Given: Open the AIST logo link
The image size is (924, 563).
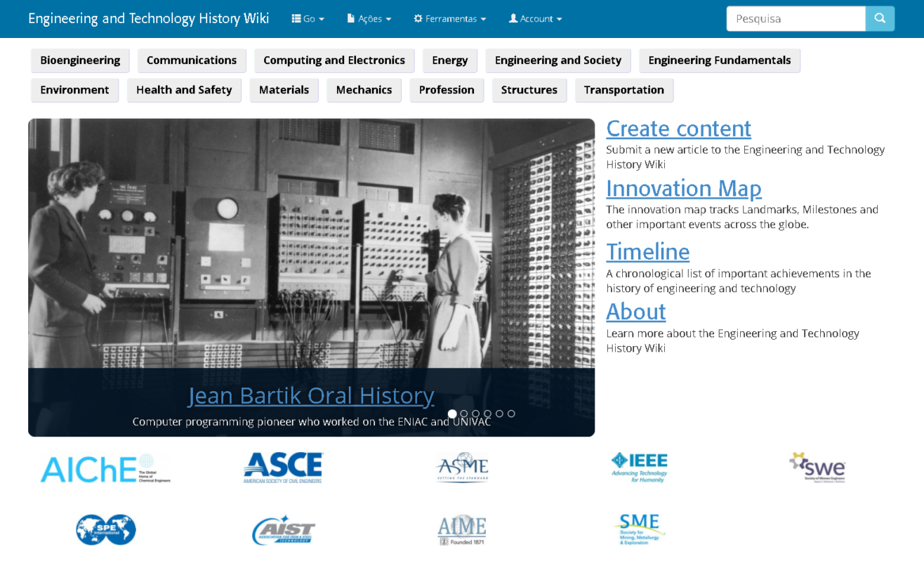Looking at the screenshot, I should [x=284, y=530].
